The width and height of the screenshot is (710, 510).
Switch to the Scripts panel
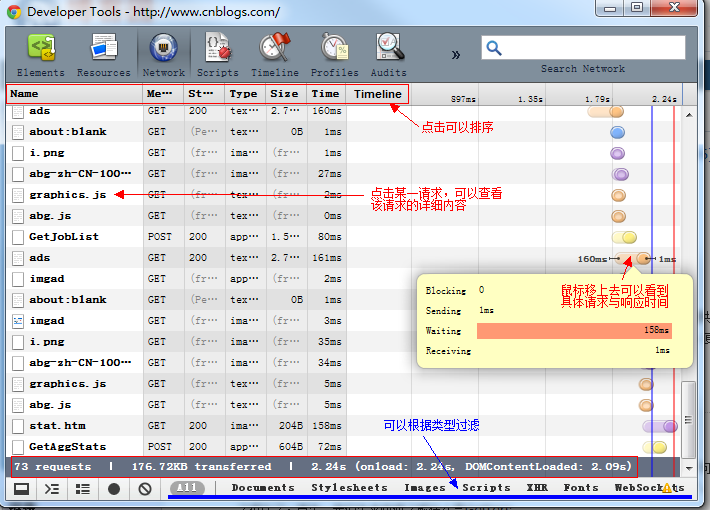[217, 54]
